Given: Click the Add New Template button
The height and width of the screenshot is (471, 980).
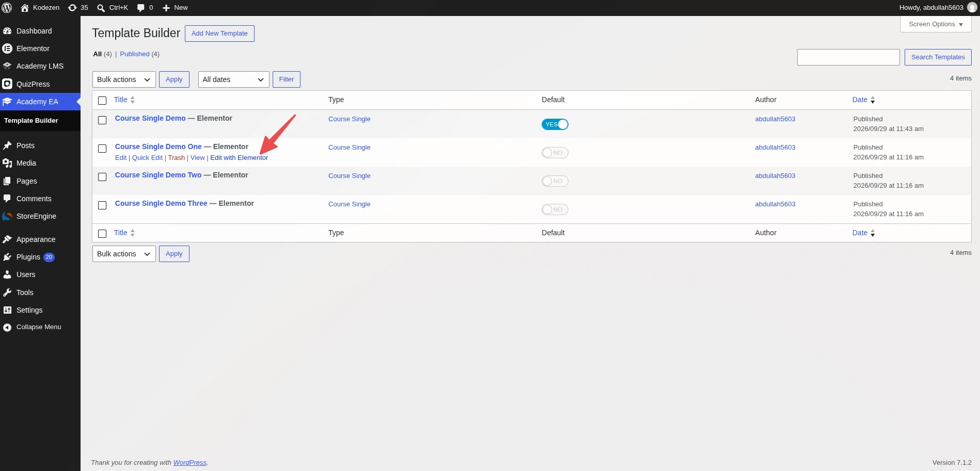Looking at the screenshot, I should (x=219, y=34).
